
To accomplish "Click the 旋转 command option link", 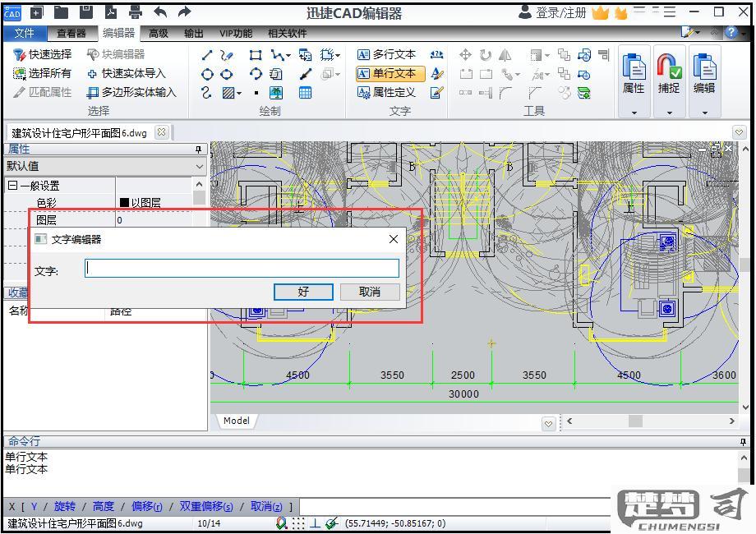I will click(x=65, y=506).
